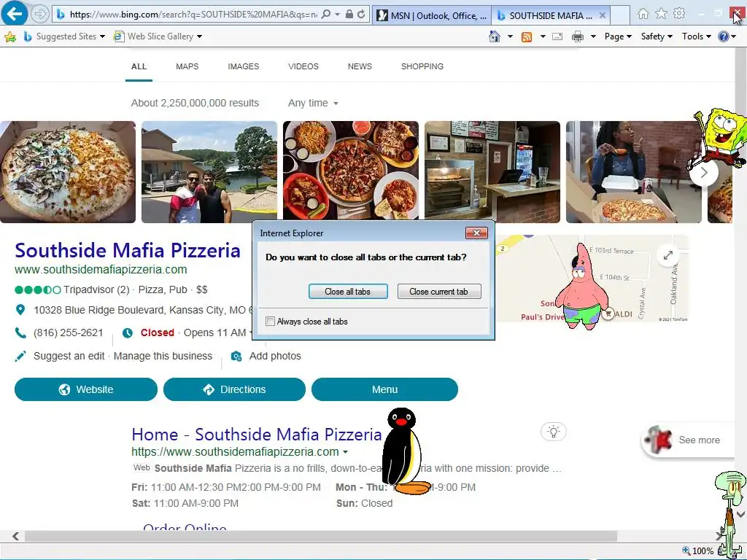Close the SOUTHSIDE MAFIA tab with its X
Screen dimensions: 747x560
point(602,15)
